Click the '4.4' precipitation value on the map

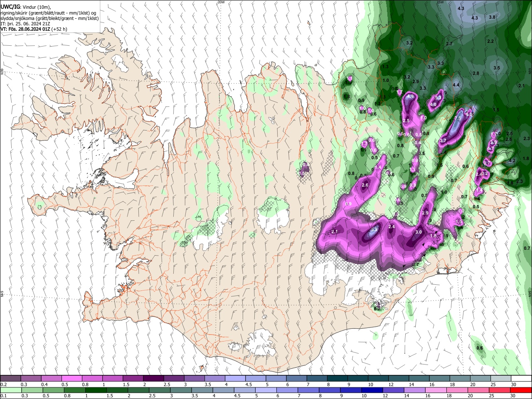coord(456,85)
